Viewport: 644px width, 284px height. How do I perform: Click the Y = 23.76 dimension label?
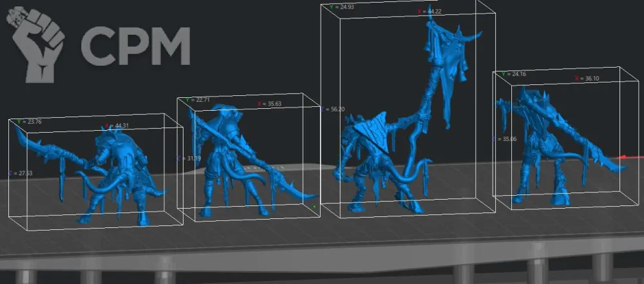pyautogui.click(x=30, y=121)
